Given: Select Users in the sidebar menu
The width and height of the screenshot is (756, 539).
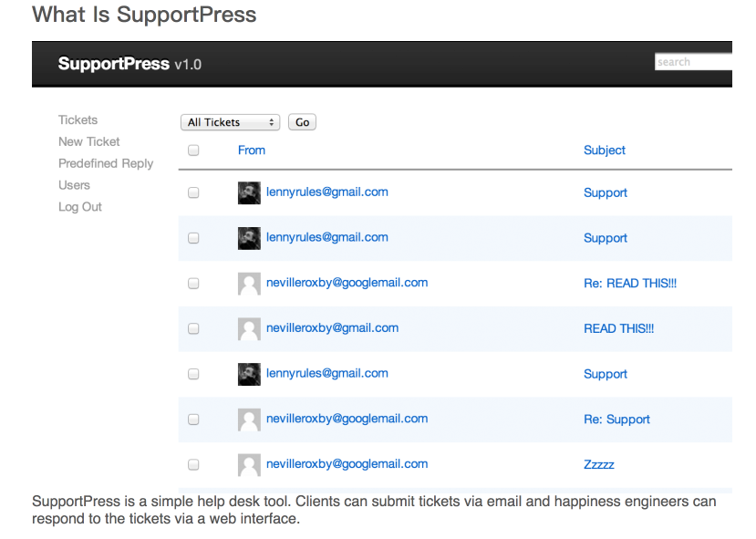Looking at the screenshot, I should click(74, 185).
